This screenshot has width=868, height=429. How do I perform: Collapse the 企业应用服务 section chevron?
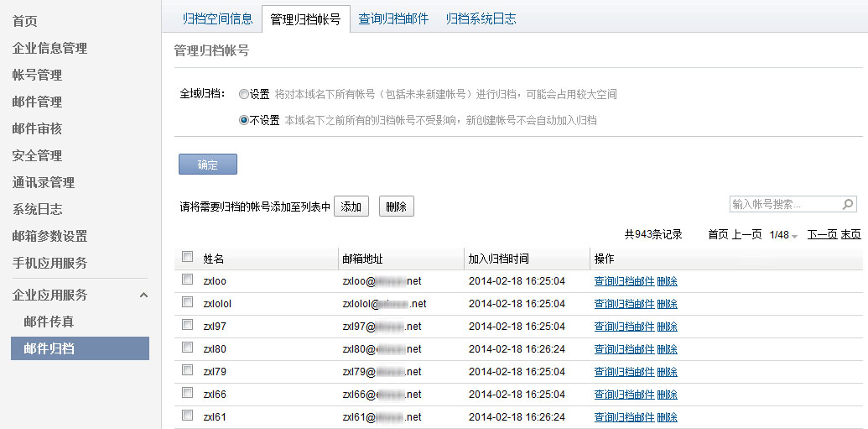point(143,295)
